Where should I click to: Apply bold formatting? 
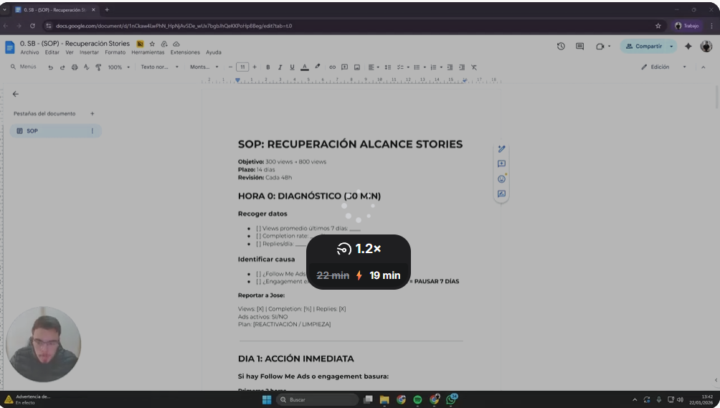pos(268,67)
